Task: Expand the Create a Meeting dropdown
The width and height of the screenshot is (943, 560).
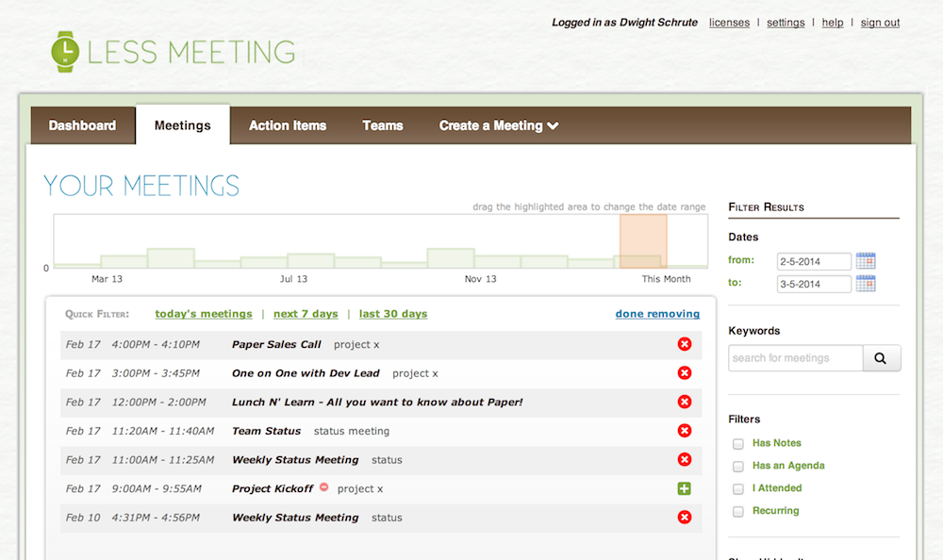Action: pyautogui.click(x=499, y=125)
